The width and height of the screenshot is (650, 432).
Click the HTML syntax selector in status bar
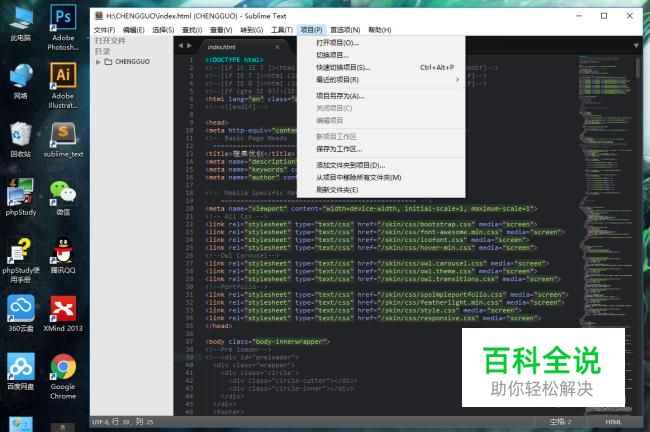point(613,422)
